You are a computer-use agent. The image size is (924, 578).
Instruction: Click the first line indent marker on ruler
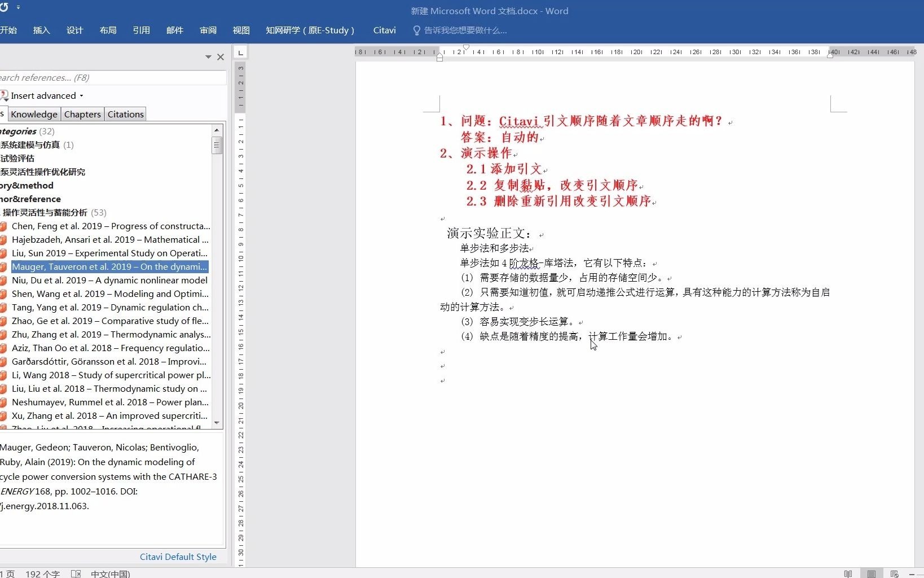pos(466,48)
